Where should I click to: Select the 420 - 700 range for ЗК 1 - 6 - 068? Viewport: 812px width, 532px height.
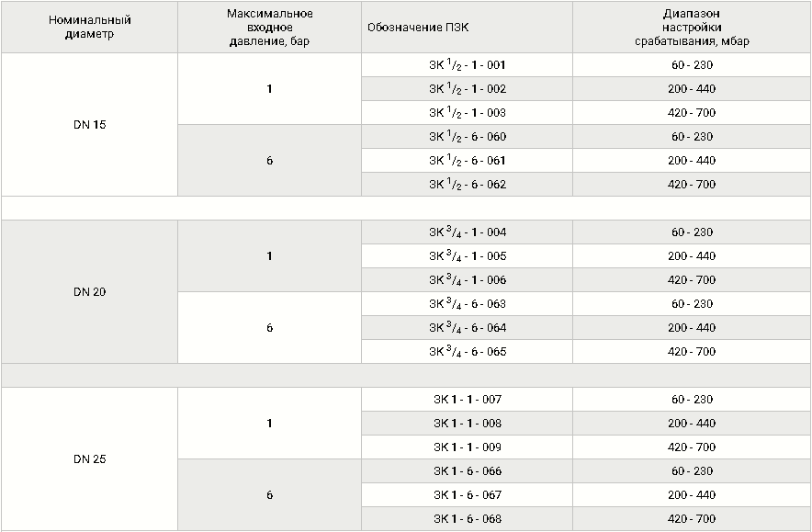click(692, 518)
